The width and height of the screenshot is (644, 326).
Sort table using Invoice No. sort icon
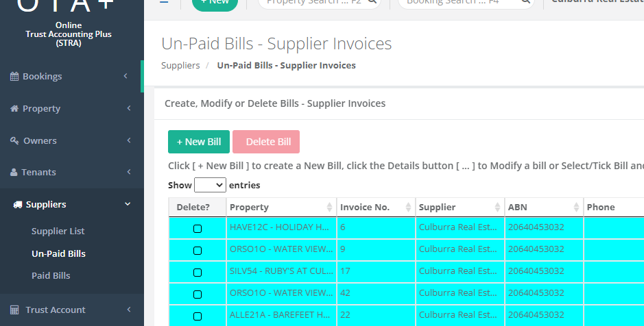[407, 208]
